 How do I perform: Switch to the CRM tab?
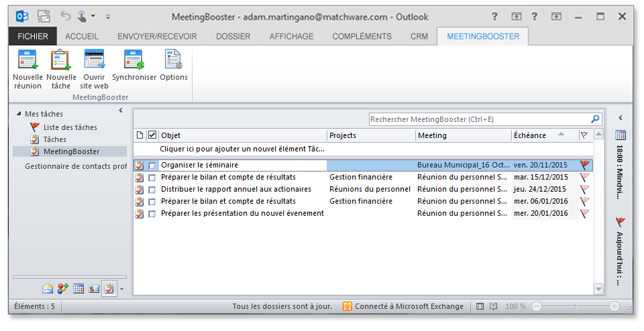click(x=419, y=36)
